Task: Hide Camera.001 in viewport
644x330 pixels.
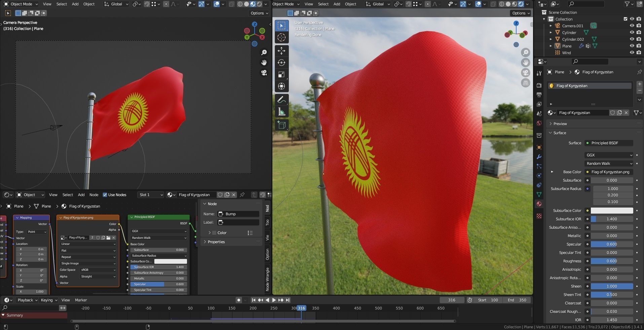Action: (632, 26)
